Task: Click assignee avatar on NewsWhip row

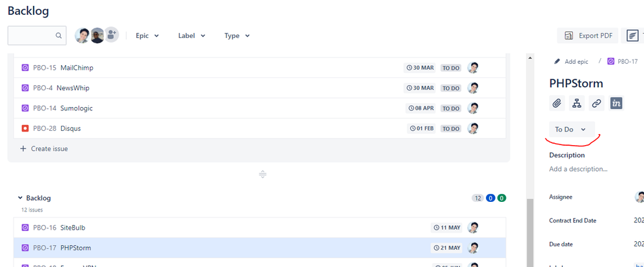Action: click(473, 88)
